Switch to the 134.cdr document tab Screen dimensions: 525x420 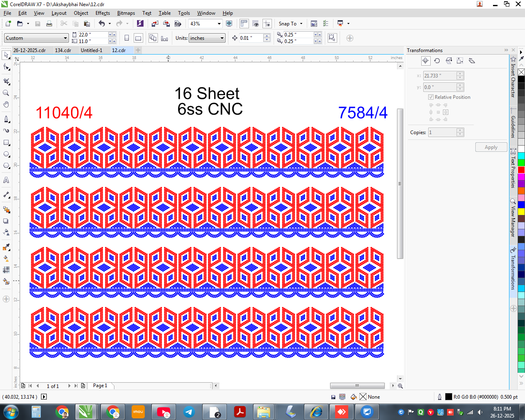click(x=63, y=50)
